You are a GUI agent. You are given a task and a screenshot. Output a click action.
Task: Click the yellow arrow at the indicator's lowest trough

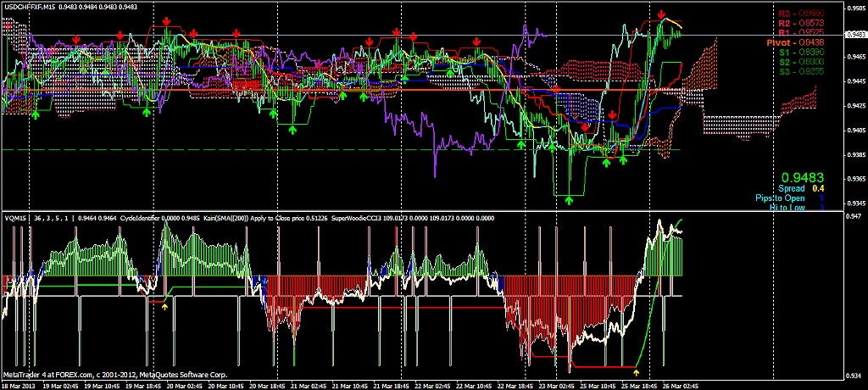pos(637,372)
